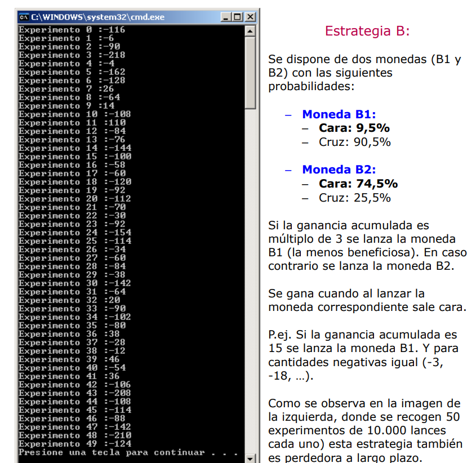Image resolution: width=476 pixels, height=463 pixels.
Task: Click the line 'Experimento 0 :-116'
Action: click(x=72, y=30)
